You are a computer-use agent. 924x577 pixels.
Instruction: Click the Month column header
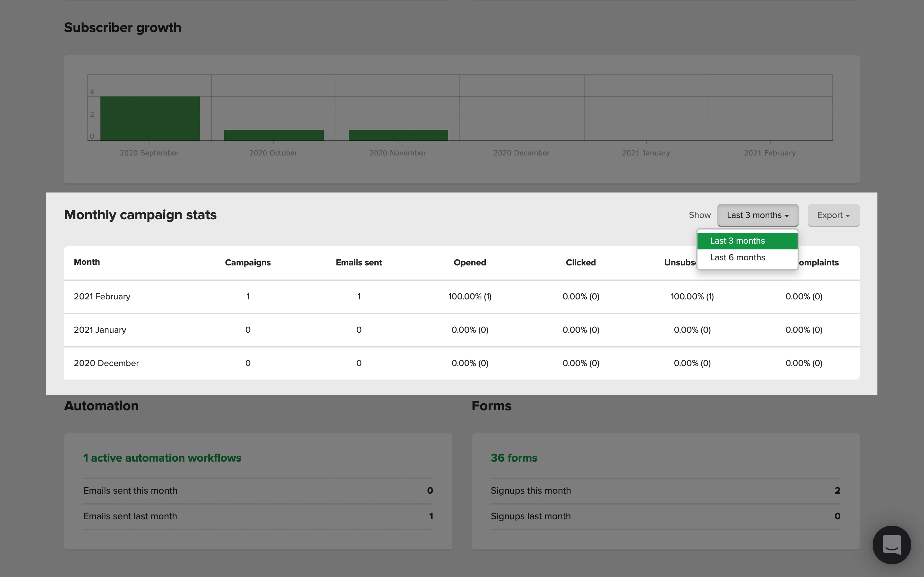coord(87,262)
